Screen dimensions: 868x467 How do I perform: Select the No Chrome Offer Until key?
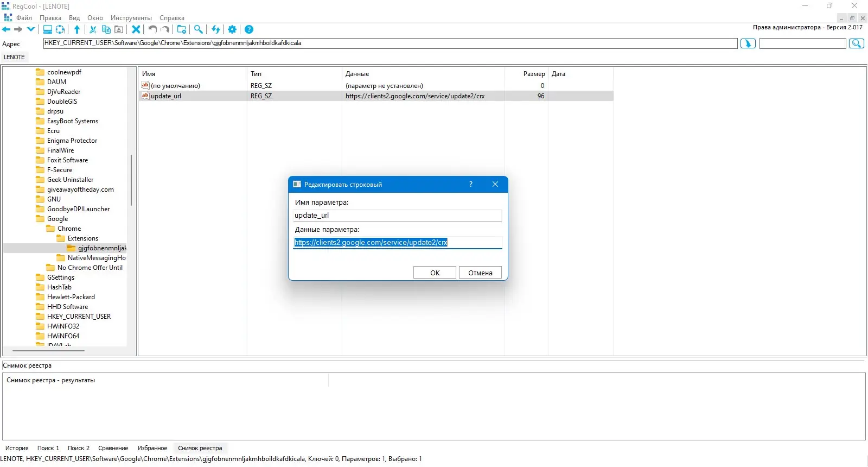[x=90, y=268]
